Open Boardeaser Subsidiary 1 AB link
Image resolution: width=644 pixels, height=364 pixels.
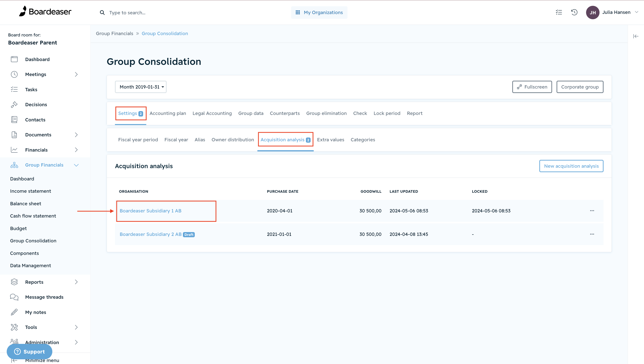pyautogui.click(x=150, y=211)
